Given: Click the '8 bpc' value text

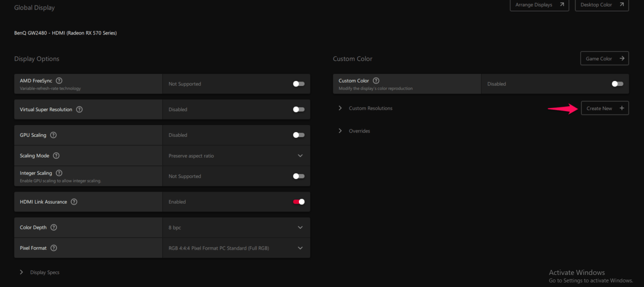Looking at the screenshot, I should click(x=175, y=228).
